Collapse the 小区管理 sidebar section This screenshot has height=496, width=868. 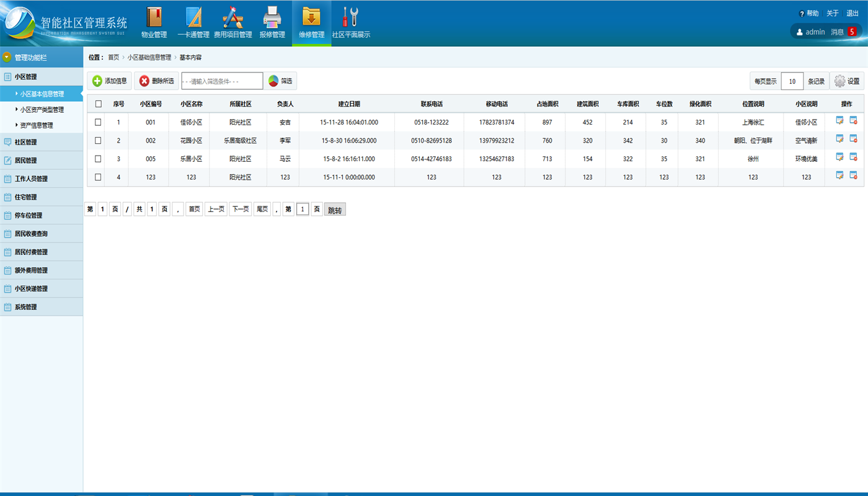[x=42, y=77]
